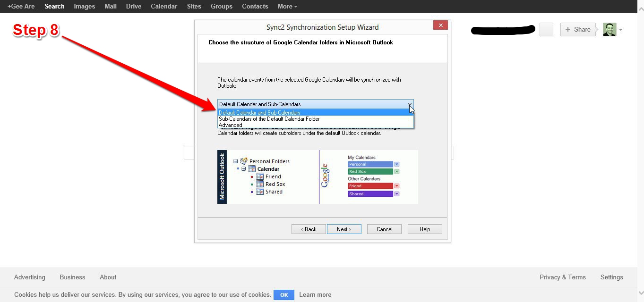Screen dimensions: 644x302
Task: Collapse the Personal Folders tree node
Action: pyautogui.click(x=236, y=161)
